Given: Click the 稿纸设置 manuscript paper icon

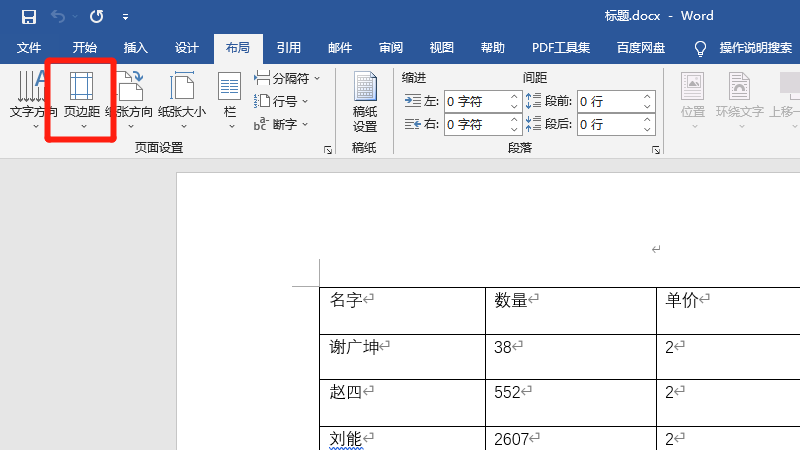Looking at the screenshot, I should point(365,100).
